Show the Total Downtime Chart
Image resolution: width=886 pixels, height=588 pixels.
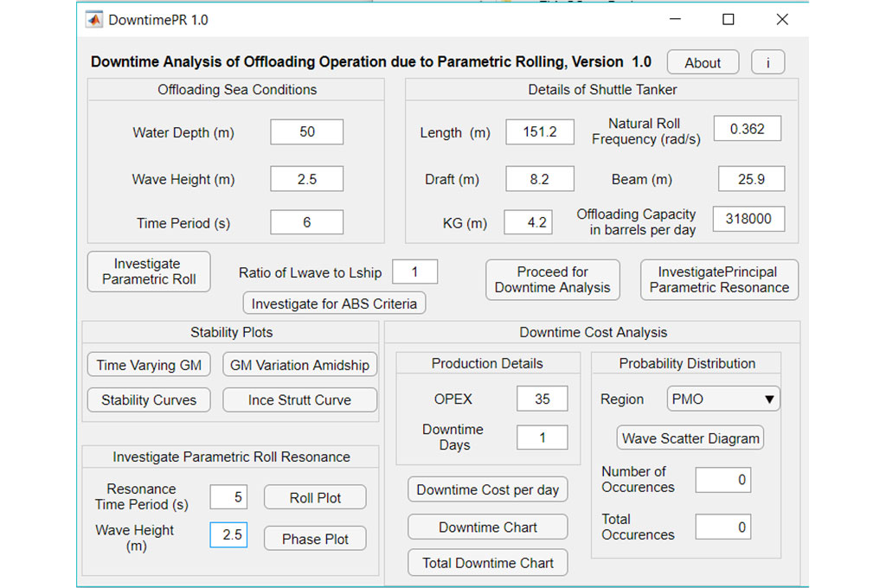pos(488,563)
